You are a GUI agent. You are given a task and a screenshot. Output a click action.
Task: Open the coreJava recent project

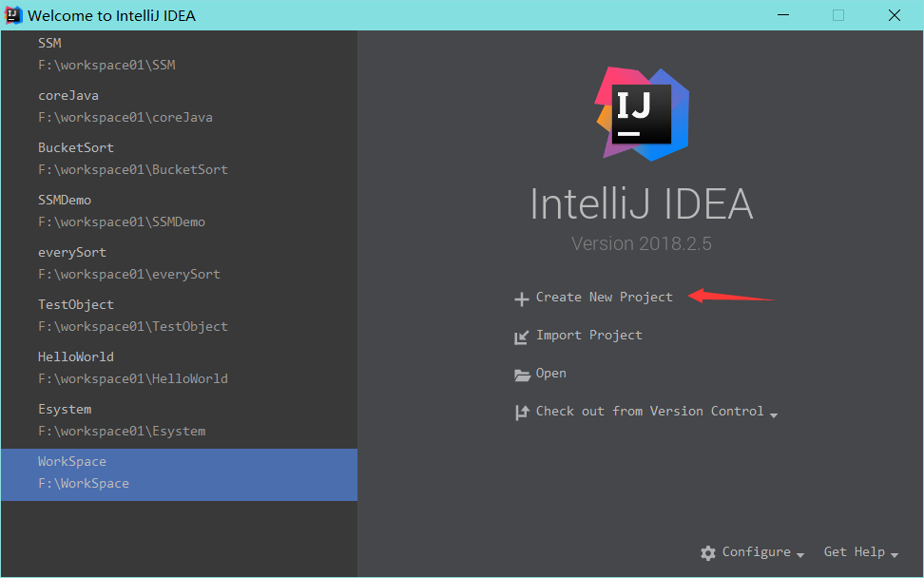click(125, 106)
